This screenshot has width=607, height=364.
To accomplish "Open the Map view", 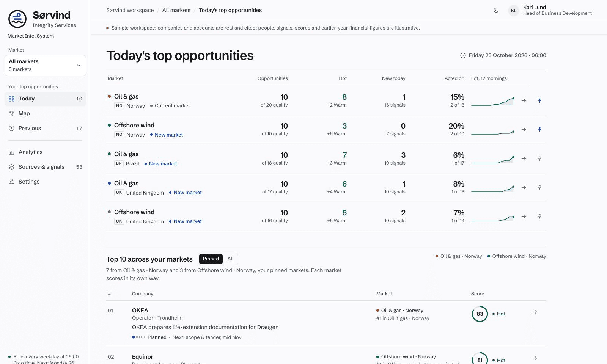I will coord(45,113).
